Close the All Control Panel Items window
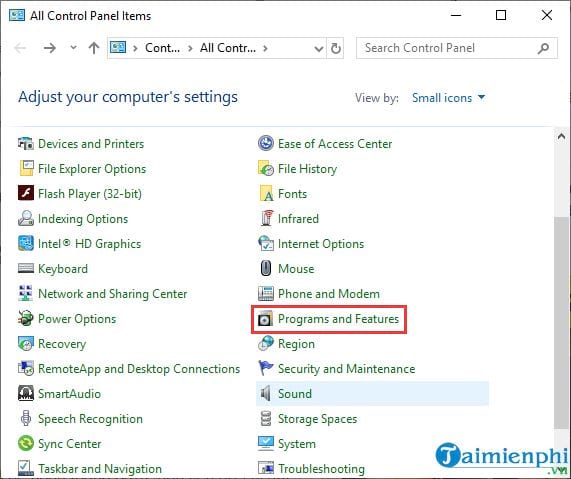The width and height of the screenshot is (571, 479). [547, 15]
